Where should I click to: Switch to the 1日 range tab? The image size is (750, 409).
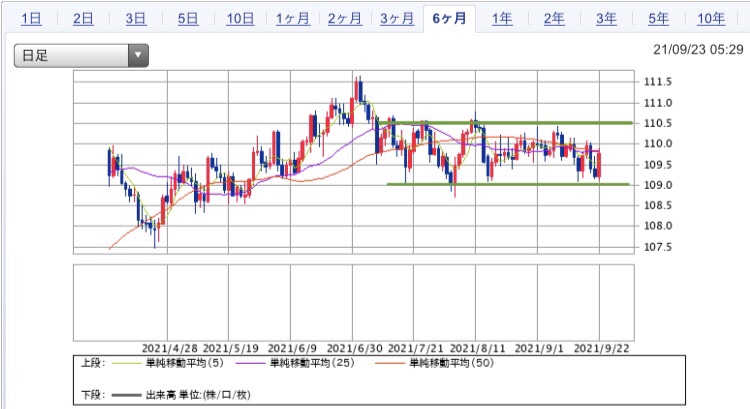point(31,19)
